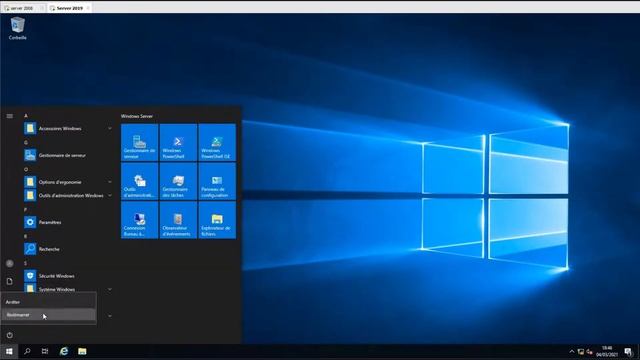Open Windows PowerShell tile
Screen dimensions: 640x360
[178, 142]
